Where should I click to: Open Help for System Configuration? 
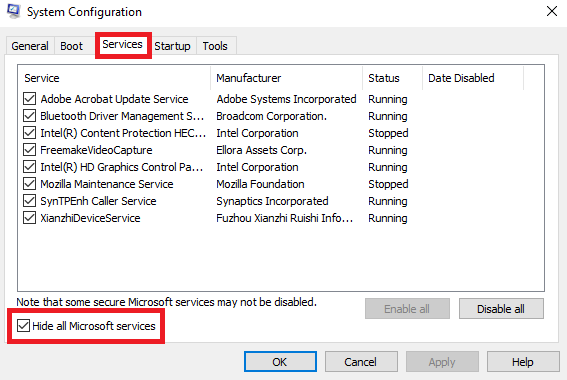coord(523,362)
